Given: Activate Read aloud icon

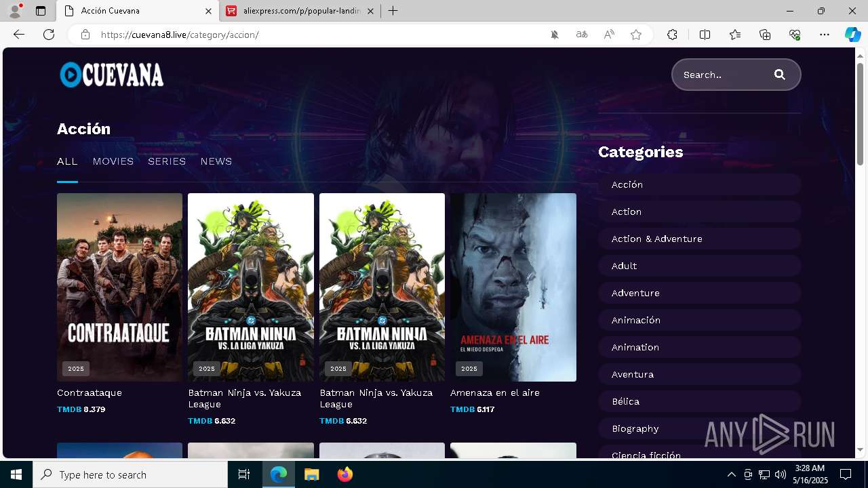Looking at the screenshot, I should pyautogui.click(x=609, y=35).
